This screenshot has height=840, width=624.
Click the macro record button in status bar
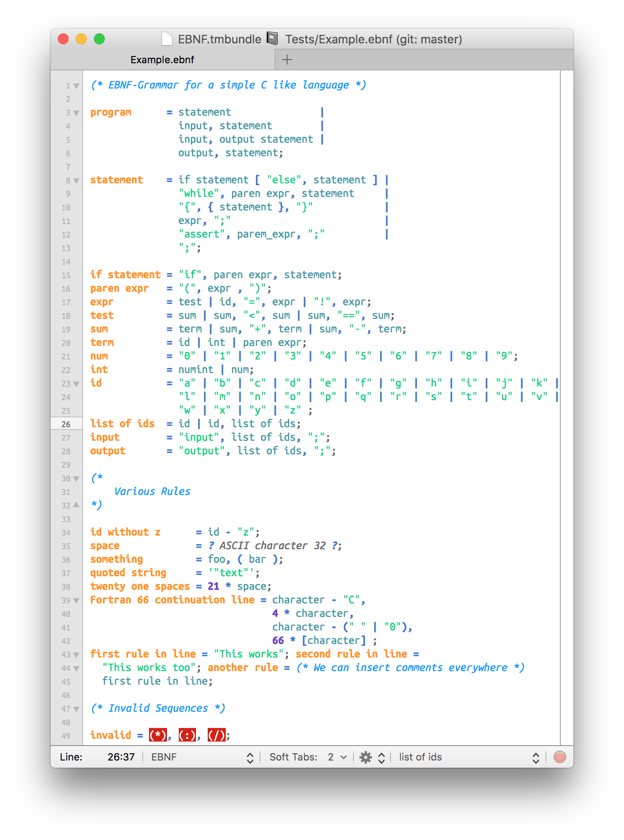click(x=559, y=757)
